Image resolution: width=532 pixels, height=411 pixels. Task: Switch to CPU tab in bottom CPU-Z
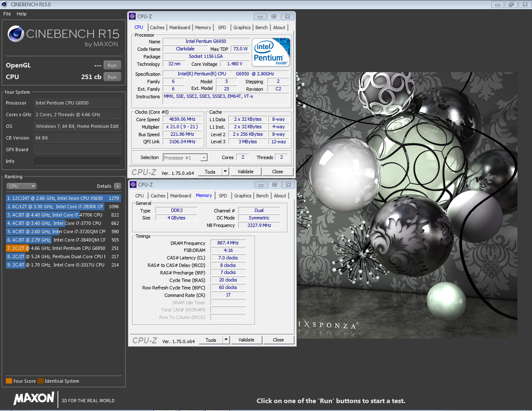[x=140, y=196]
